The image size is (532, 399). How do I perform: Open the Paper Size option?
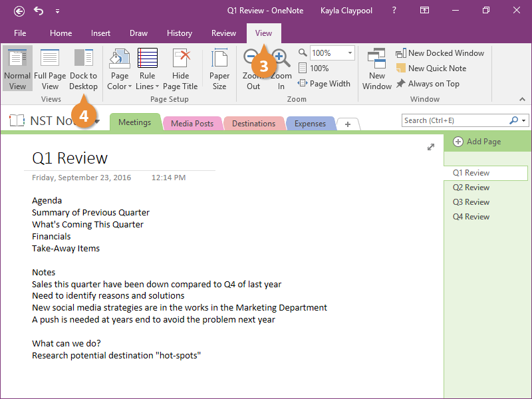pos(219,68)
